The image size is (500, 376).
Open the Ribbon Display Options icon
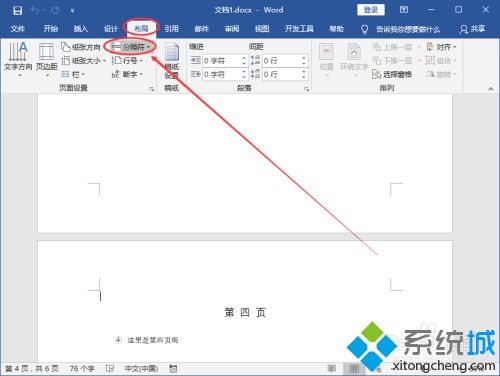click(x=404, y=10)
